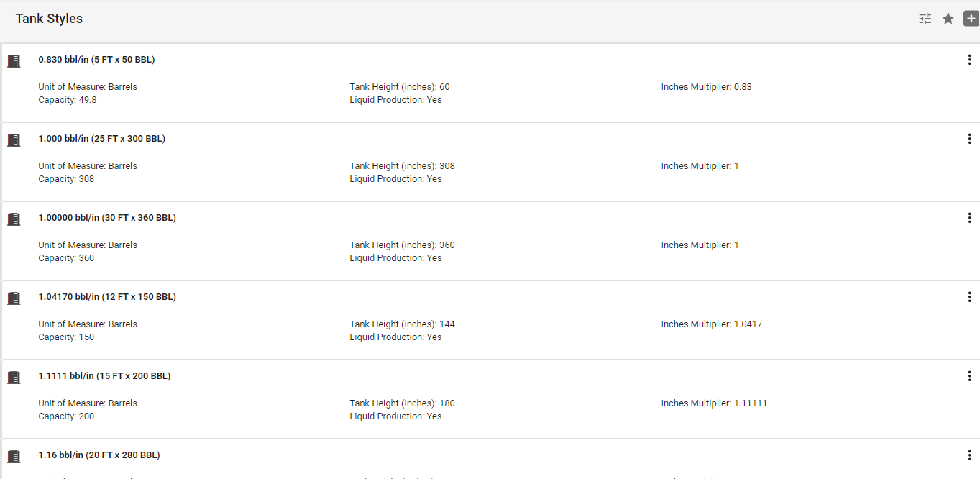Screen dimensions: 980x479
Task: Open the filter settings icon in header
Action: pos(925,19)
